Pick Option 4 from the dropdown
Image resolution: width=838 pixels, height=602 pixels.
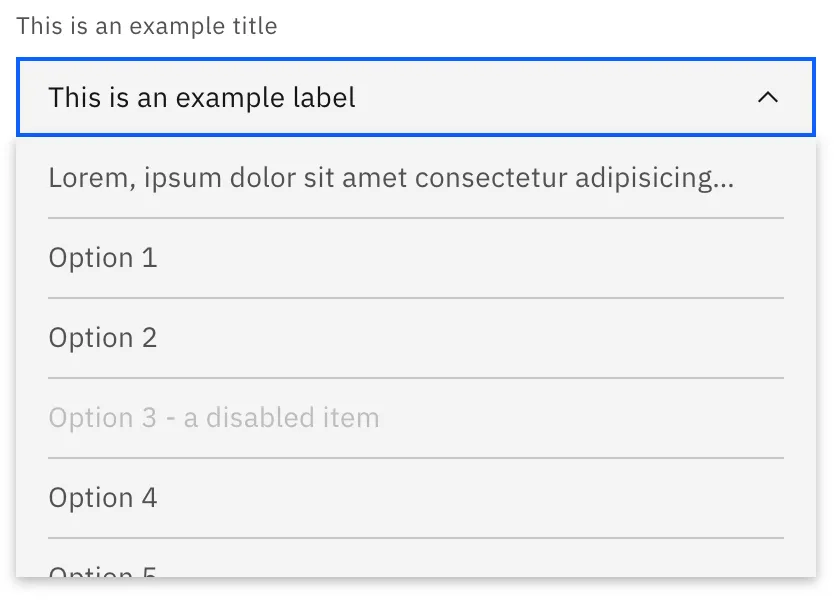pos(103,498)
